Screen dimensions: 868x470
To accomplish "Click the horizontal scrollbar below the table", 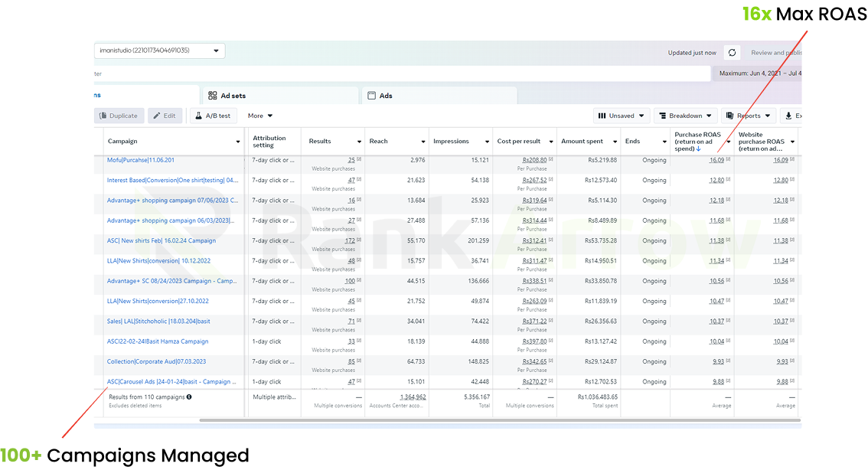I will pyautogui.click(x=498, y=420).
